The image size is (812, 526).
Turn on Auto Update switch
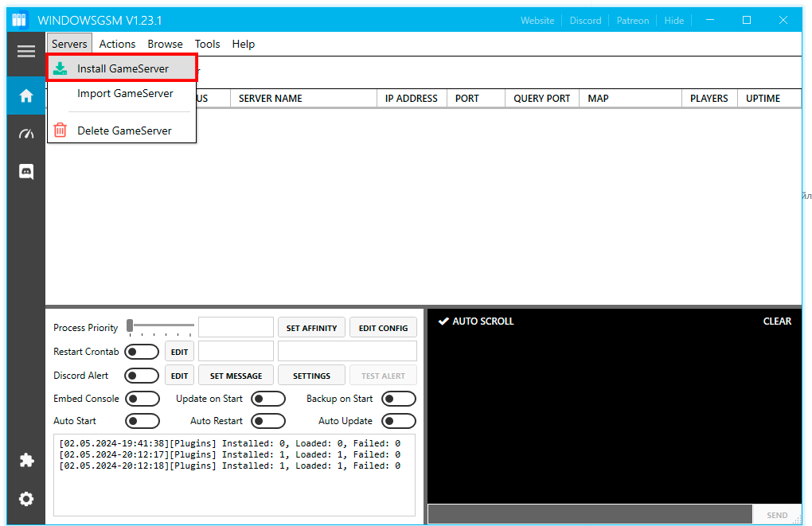pyautogui.click(x=399, y=421)
